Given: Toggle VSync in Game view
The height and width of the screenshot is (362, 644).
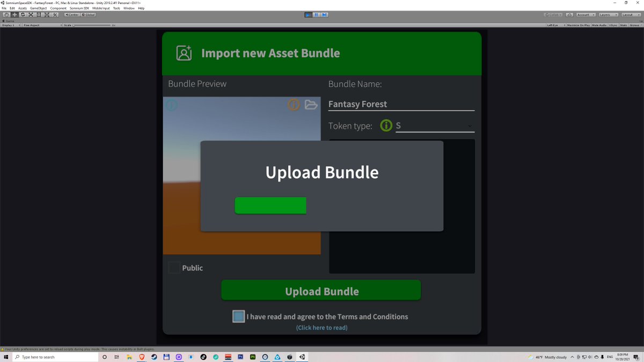Looking at the screenshot, I should pos(613,25).
